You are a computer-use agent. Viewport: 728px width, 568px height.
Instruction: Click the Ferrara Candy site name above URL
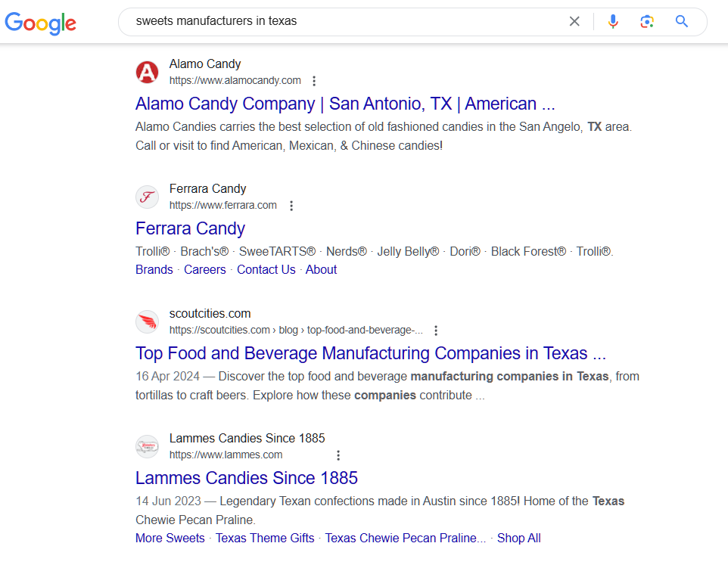tap(207, 188)
